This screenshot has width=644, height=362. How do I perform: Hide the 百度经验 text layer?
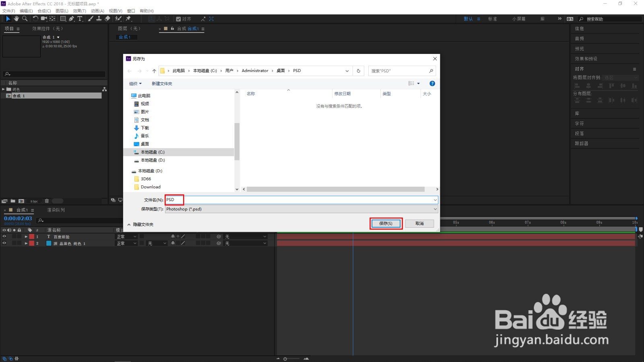tap(4, 237)
